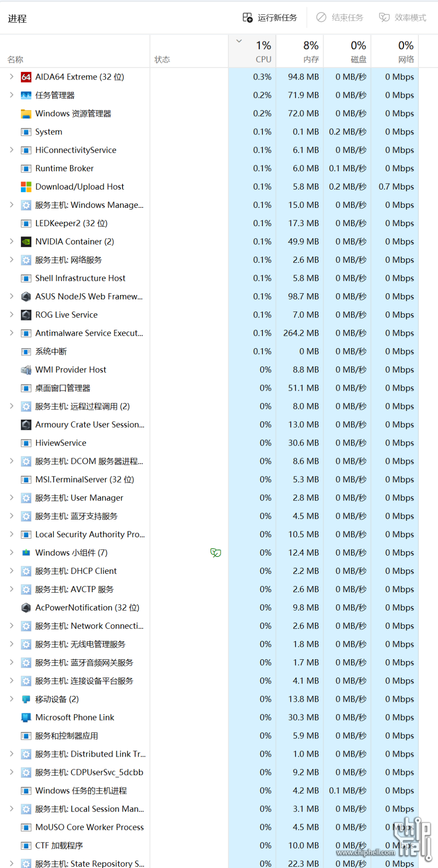Click the ASUS NodeJS Web Framework icon
The image size is (438, 868).
coord(26,297)
